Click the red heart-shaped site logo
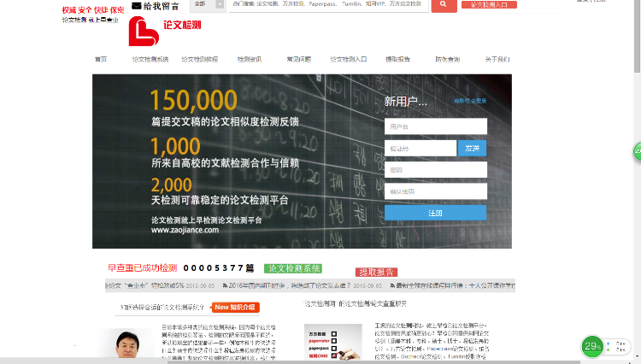 143,32
